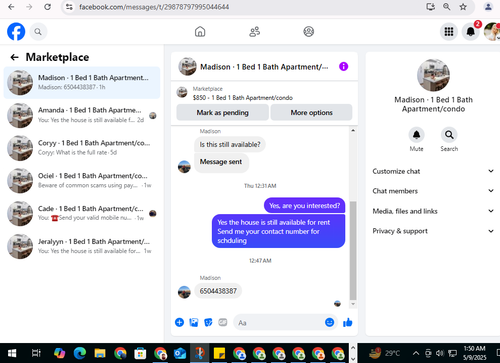Send a thumbs-up like
The width and height of the screenshot is (500, 363).
coord(348,322)
